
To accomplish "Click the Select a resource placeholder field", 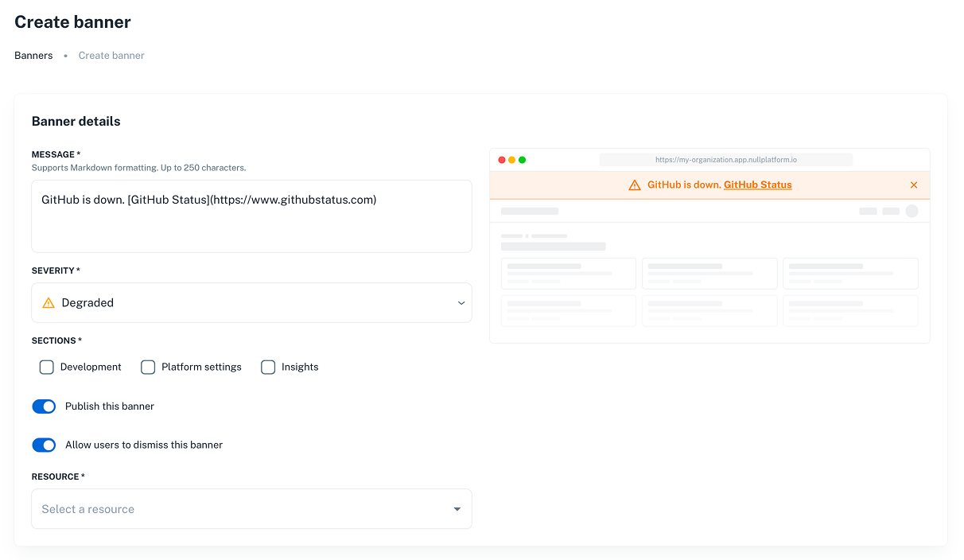I will pyautogui.click(x=239, y=509).
